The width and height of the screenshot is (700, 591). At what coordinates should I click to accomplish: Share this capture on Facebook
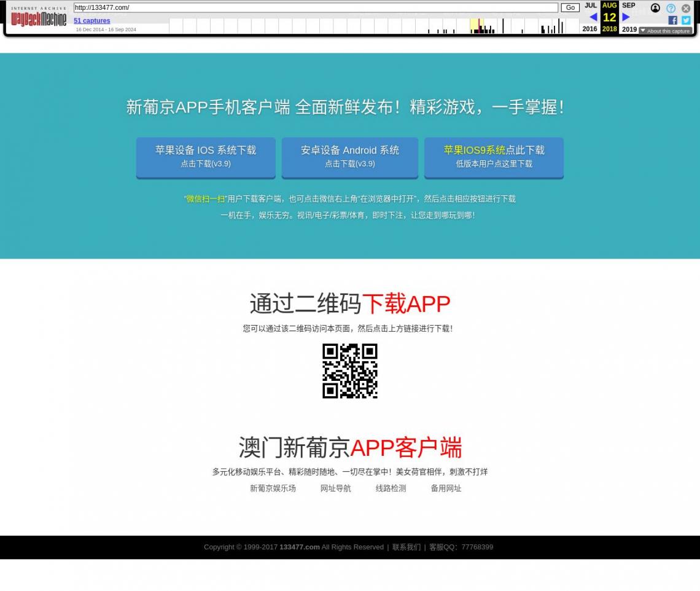pos(672,20)
